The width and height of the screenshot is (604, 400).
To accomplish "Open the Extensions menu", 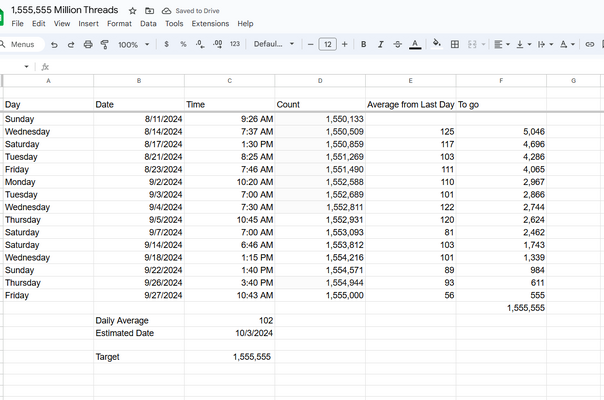I will (x=210, y=24).
